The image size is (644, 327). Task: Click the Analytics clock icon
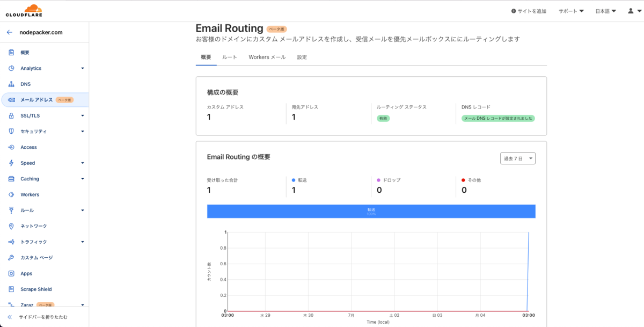pos(11,68)
